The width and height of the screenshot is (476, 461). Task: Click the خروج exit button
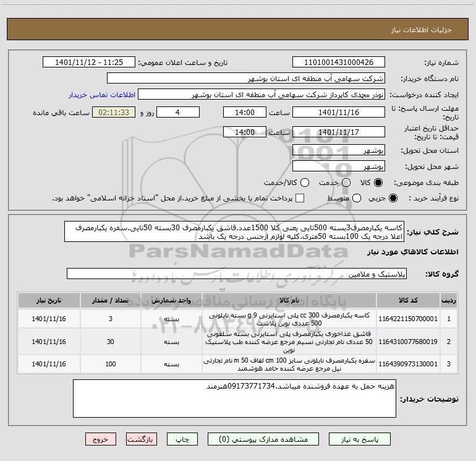point(101,439)
